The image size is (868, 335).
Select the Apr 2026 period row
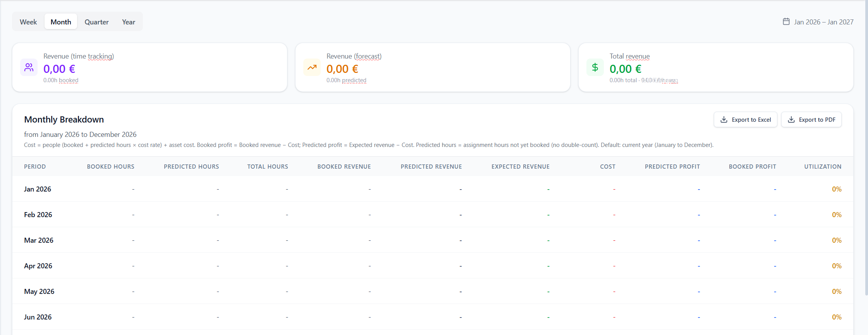click(x=38, y=266)
